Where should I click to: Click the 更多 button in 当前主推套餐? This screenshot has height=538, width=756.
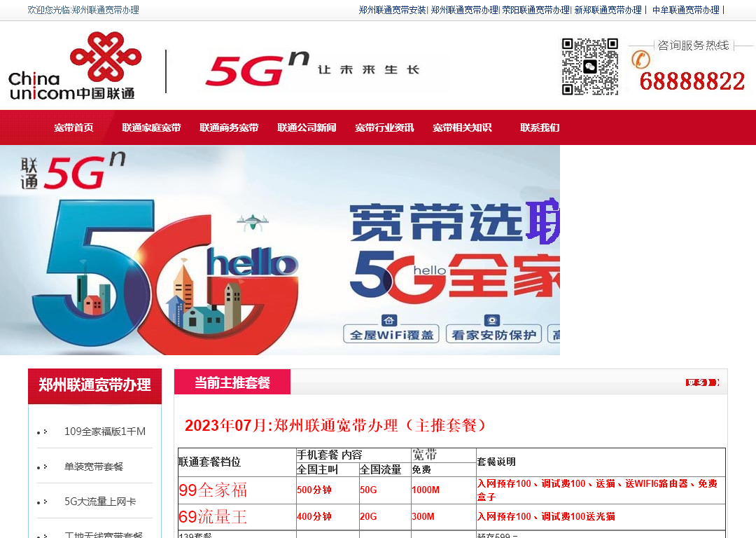coord(703,382)
